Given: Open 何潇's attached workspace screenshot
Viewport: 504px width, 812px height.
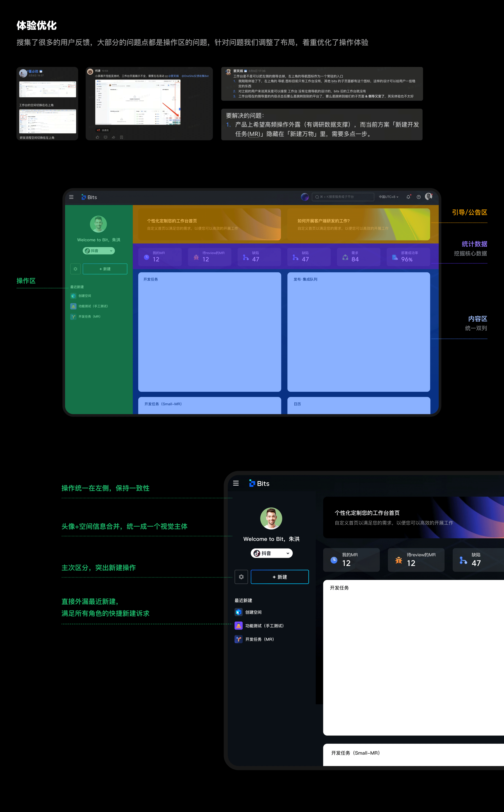Looking at the screenshot, I should pos(138,102).
